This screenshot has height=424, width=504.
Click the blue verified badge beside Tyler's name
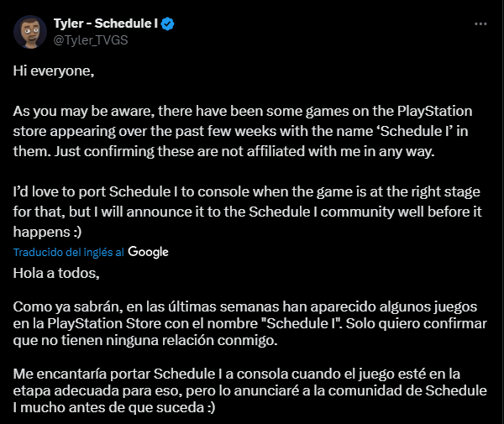167,24
